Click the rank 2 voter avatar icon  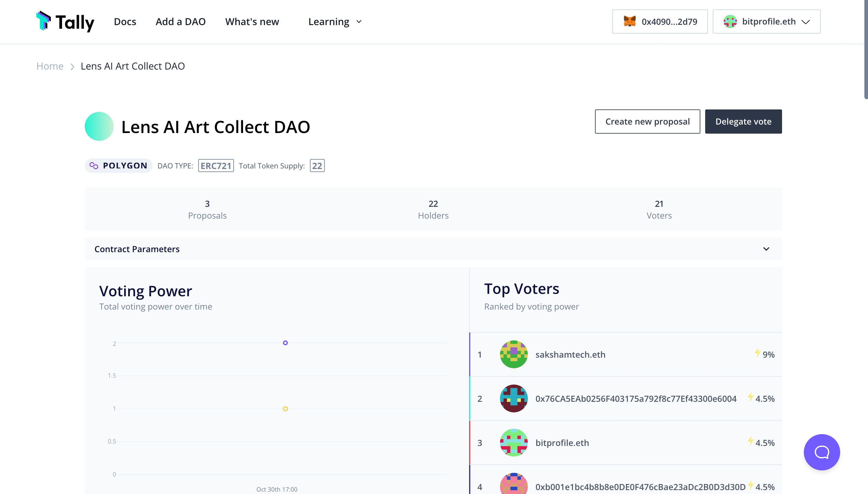coord(513,398)
